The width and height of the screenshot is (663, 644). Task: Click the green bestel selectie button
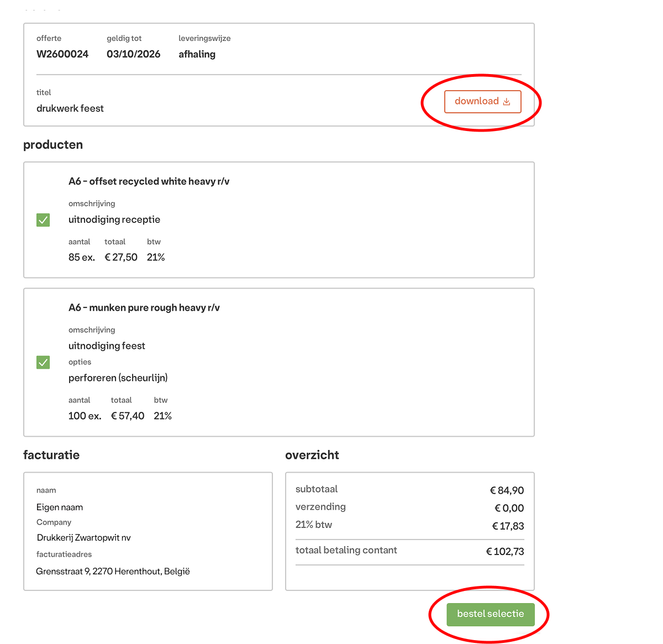tap(491, 614)
